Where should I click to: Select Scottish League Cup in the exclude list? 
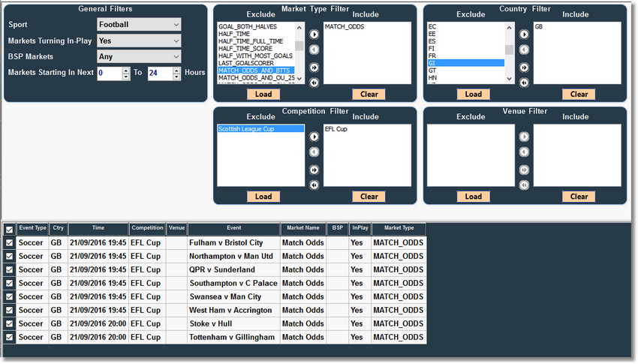260,129
